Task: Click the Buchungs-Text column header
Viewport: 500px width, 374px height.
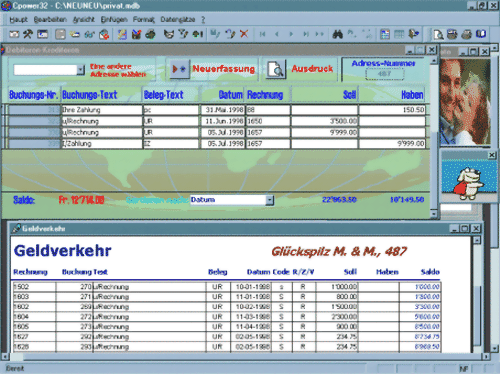Action: tap(90, 95)
